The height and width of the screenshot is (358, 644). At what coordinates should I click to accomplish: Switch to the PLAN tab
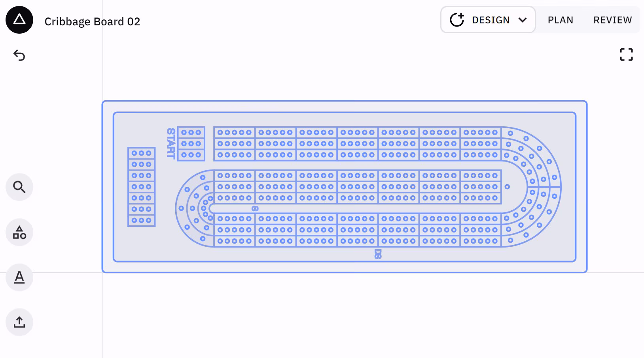coord(560,20)
